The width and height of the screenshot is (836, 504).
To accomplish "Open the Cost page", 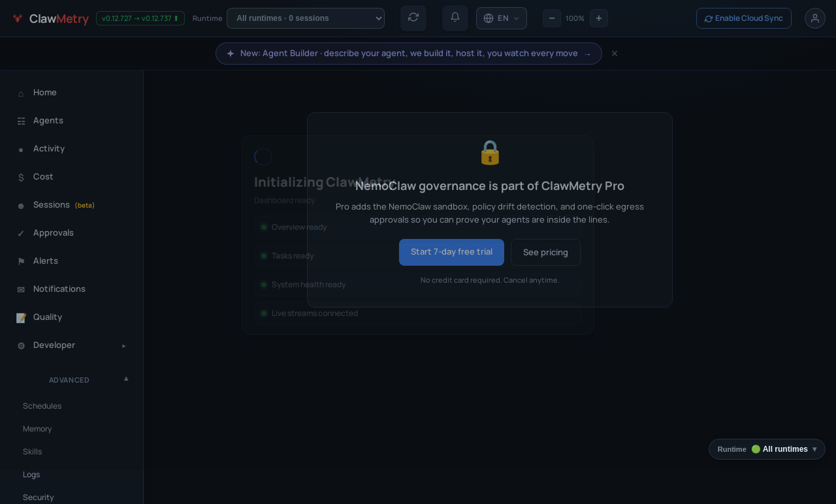I will pos(72,177).
